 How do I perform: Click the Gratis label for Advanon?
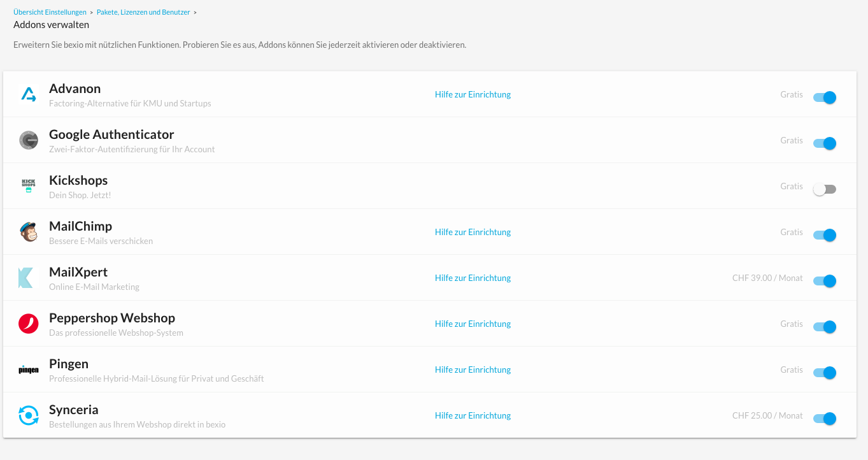point(792,94)
